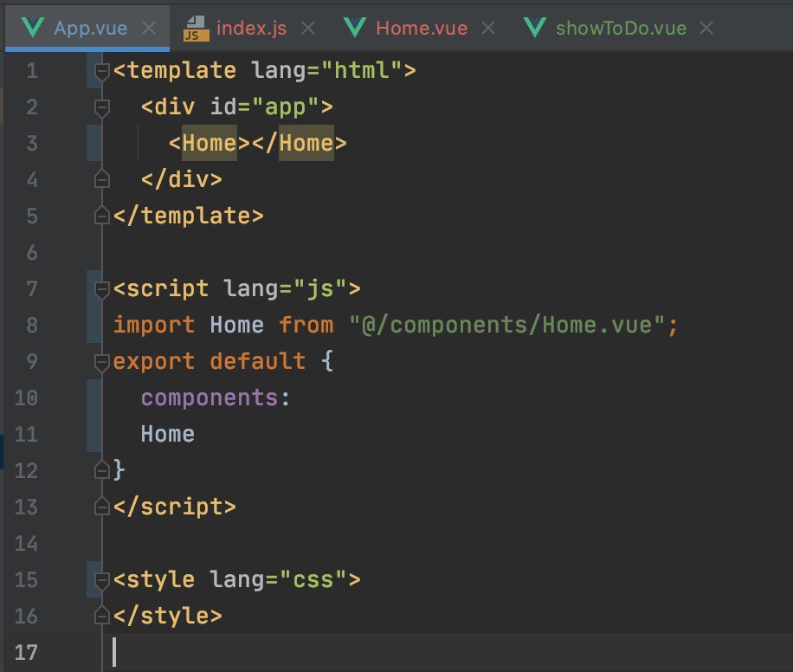This screenshot has width=793, height=672.
Task: Click 'Home' identifier in the import statement
Action: point(236,326)
